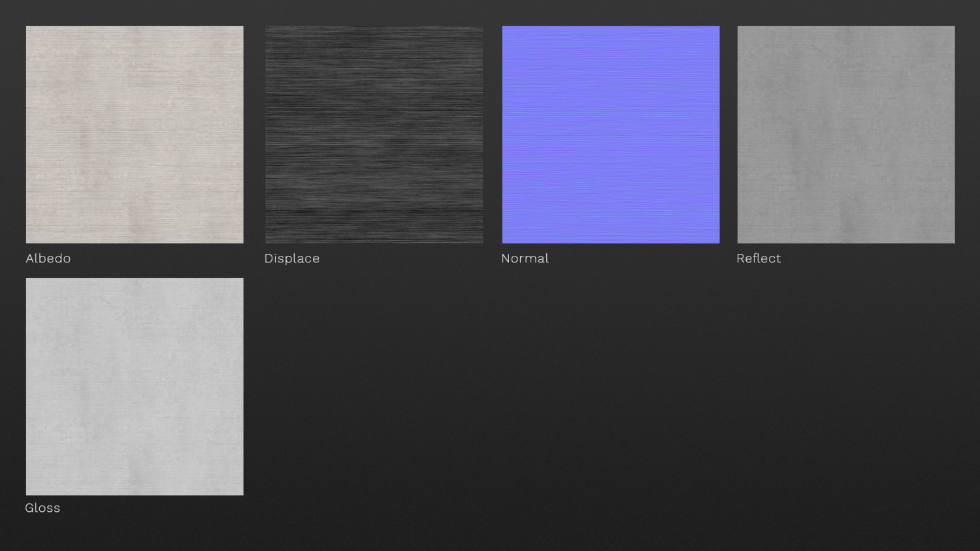Choose the Reflect map thumbnail
980x551 pixels.
coord(846,134)
